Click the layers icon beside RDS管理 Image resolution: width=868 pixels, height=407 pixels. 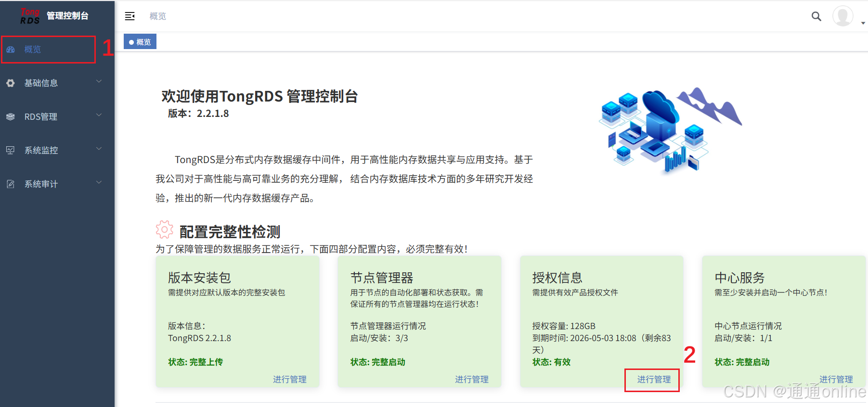coord(11,117)
